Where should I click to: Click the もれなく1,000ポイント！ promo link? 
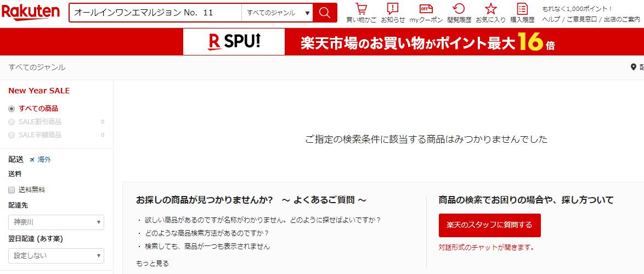pyautogui.click(x=577, y=9)
